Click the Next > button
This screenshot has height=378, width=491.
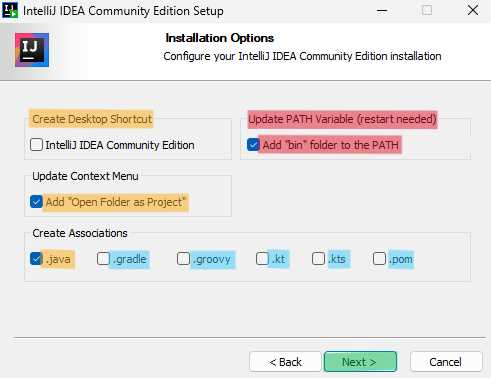click(x=360, y=361)
